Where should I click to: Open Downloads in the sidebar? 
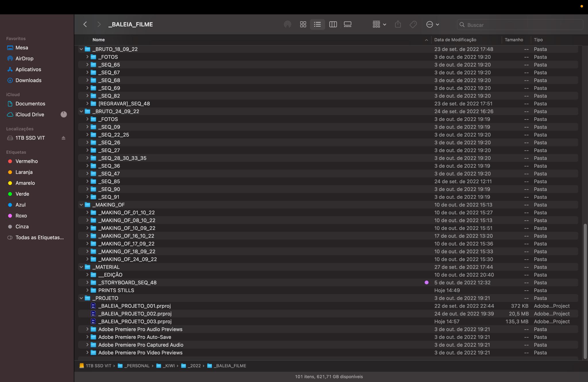[28, 80]
